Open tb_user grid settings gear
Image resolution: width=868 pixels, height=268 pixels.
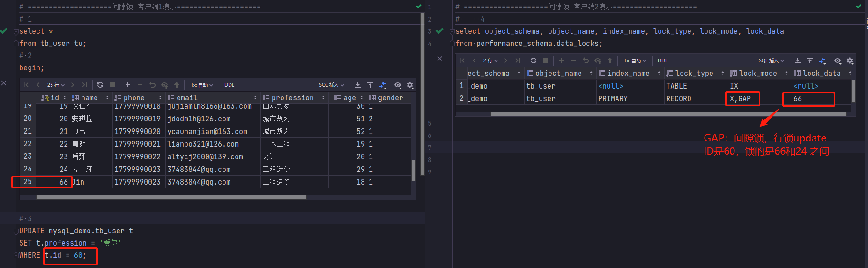(x=410, y=85)
